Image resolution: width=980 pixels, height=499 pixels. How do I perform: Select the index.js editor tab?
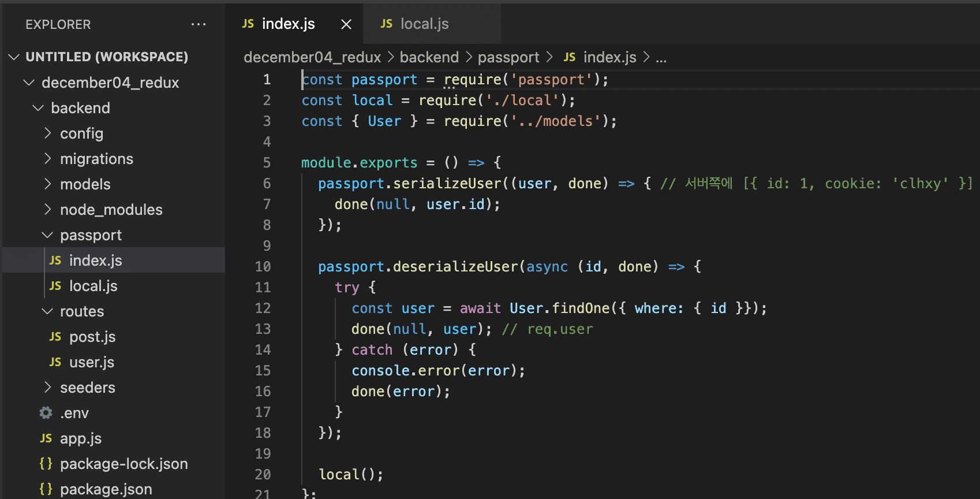294,24
